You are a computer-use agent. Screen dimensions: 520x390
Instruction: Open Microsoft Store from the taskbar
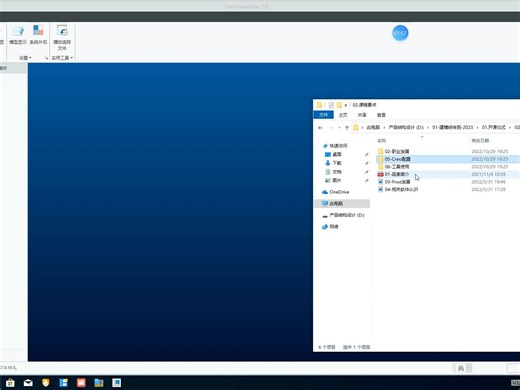pyautogui.click(x=10, y=383)
